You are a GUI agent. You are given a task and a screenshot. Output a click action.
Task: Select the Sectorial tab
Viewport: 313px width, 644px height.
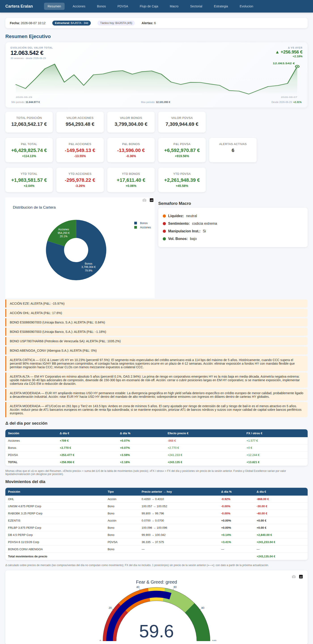pos(196,6)
